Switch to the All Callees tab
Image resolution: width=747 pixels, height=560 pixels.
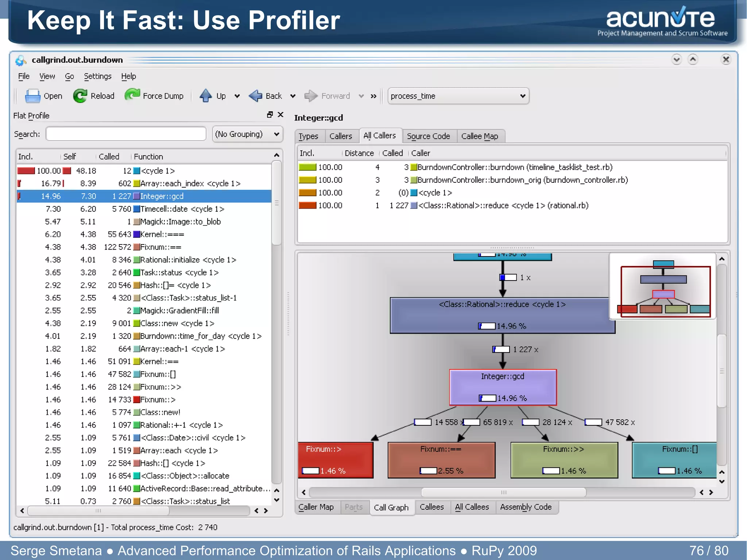[x=472, y=507]
